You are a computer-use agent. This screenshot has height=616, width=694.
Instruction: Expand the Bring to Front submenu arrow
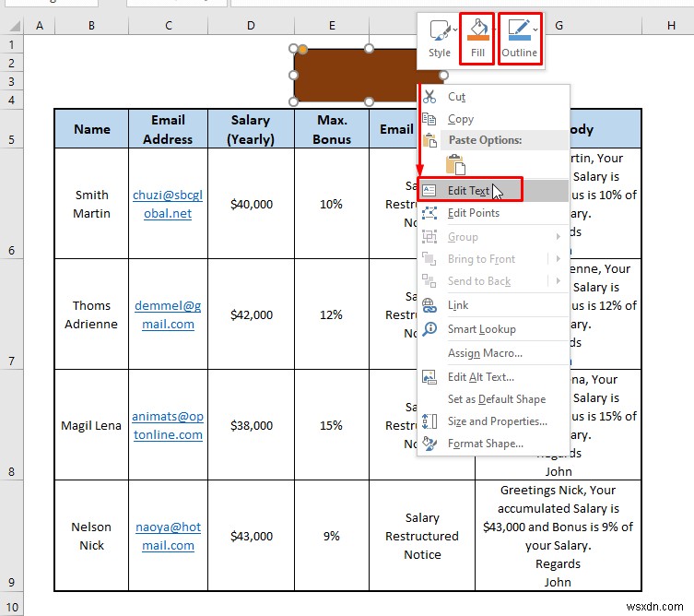[x=559, y=259]
